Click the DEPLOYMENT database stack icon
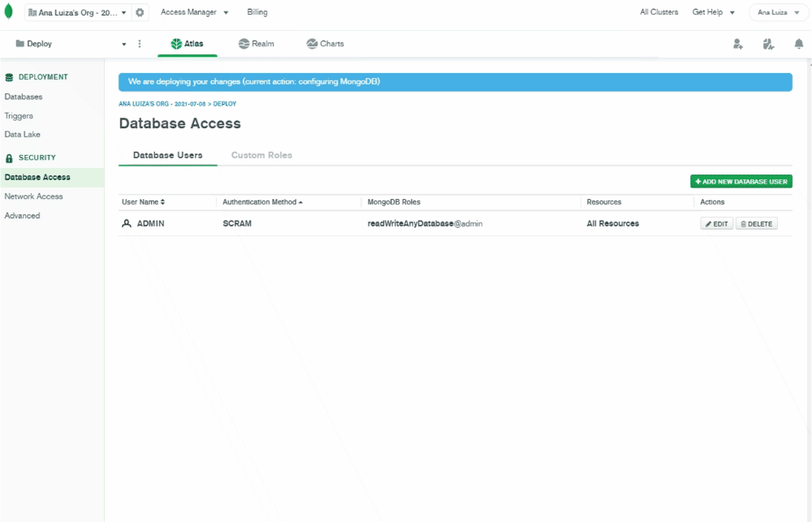Viewport: 812px width, 522px height. 9,78
